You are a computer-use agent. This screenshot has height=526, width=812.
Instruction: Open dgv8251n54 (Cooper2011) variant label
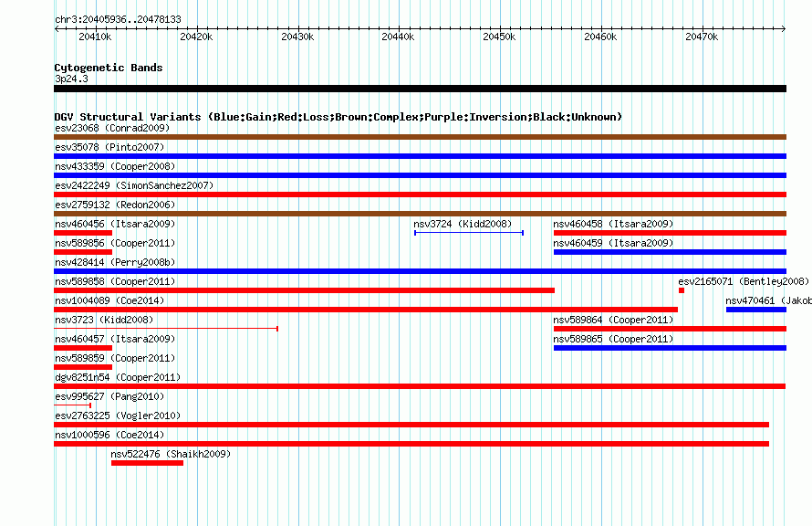(118, 377)
